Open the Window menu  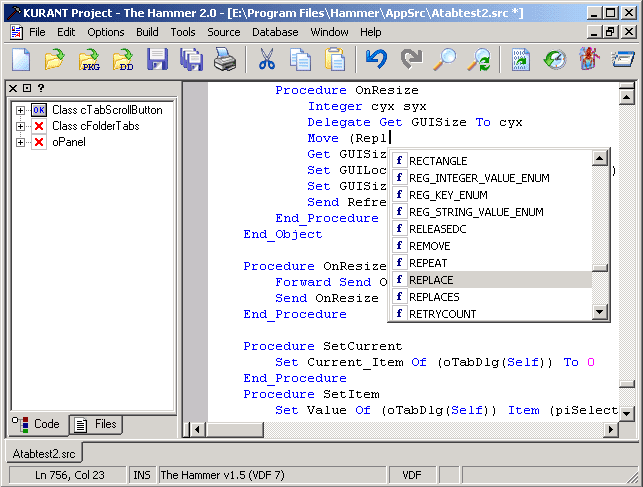click(329, 32)
